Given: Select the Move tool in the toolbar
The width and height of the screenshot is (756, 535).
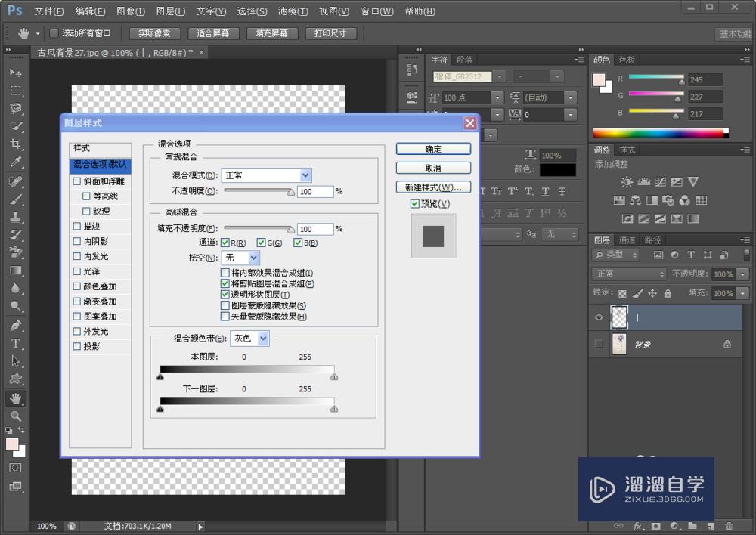Looking at the screenshot, I should click(16, 73).
